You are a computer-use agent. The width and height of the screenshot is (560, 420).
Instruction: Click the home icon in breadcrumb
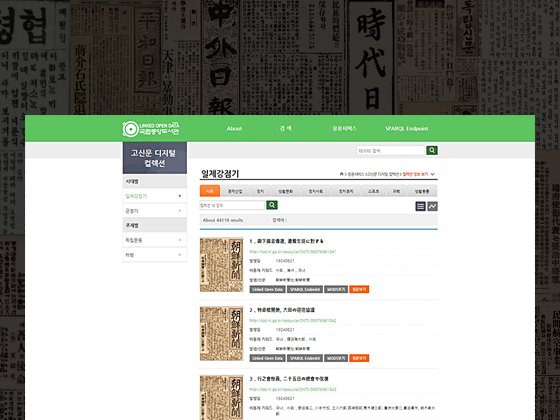pos(341,174)
